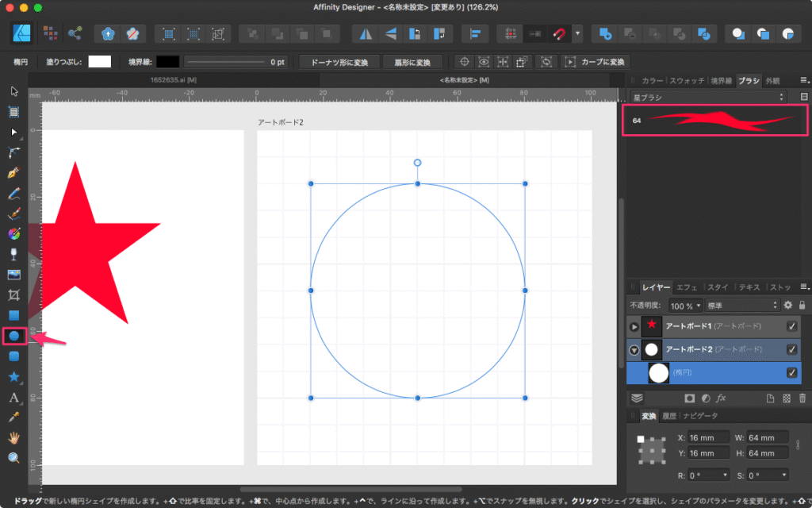Open the 標準 blend mode dropdown
Screen dimensions: 812x508
(741, 305)
